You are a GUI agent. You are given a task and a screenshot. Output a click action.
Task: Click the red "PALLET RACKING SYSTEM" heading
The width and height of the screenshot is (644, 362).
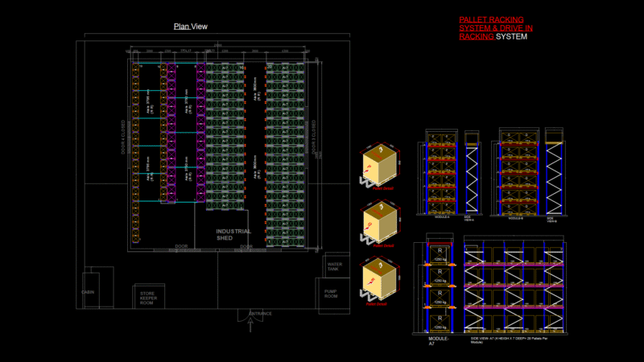[496, 28]
